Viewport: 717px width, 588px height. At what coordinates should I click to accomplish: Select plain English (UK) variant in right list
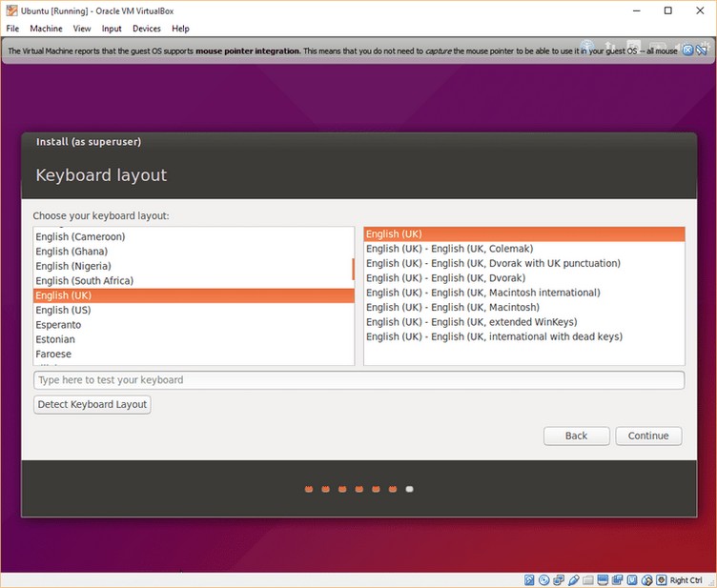(524, 233)
